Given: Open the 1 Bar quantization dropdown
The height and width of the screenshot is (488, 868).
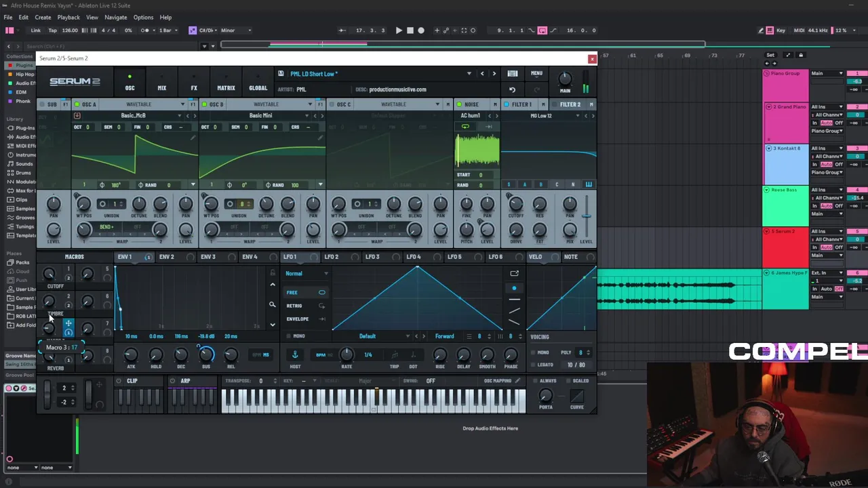Looking at the screenshot, I should [x=167, y=30].
